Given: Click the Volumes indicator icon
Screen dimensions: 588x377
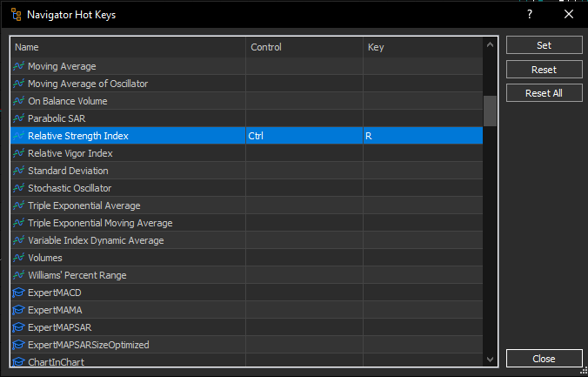Looking at the screenshot, I should (x=17, y=258).
